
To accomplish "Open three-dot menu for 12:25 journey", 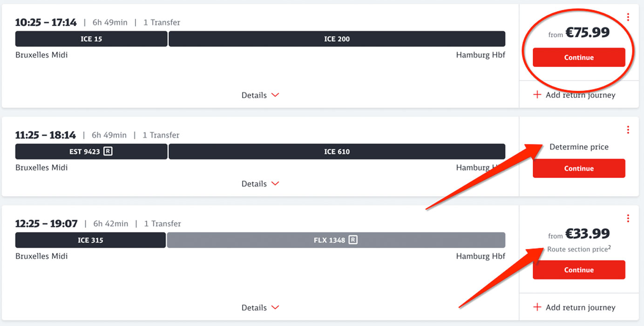I will pos(628,218).
